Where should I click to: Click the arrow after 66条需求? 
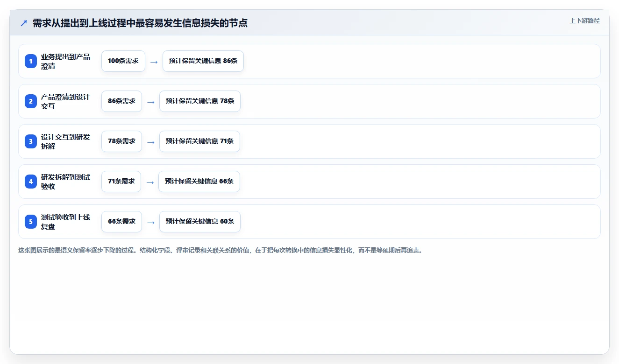click(x=150, y=222)
